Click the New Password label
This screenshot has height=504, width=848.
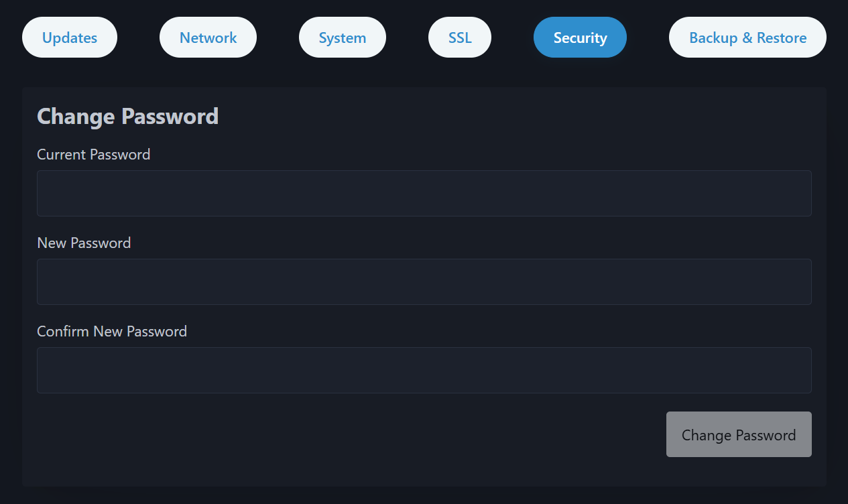click(x=83, y=243)
